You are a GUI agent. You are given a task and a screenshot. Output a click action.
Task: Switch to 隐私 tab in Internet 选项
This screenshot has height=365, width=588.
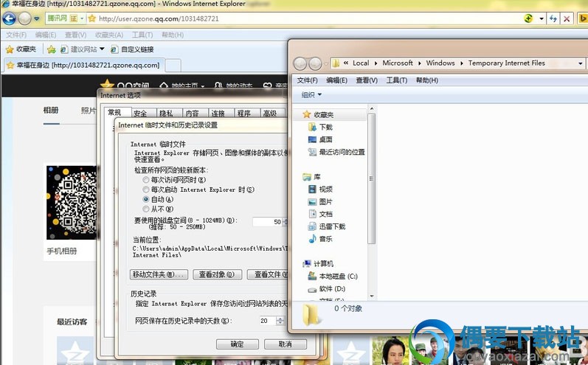[x=166, y=113]
